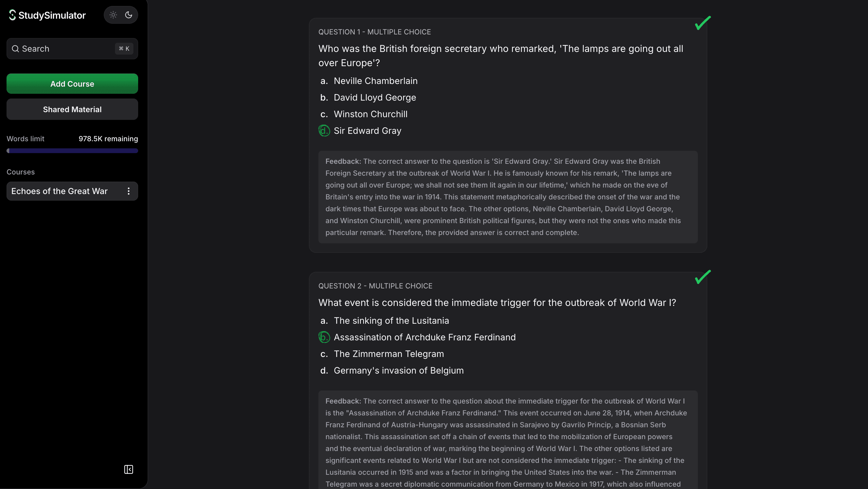Screen dimensions: 868x489
Task: Select Assassination of Archduke Franz Ferdinand option
Action: [x=424, y=337]
